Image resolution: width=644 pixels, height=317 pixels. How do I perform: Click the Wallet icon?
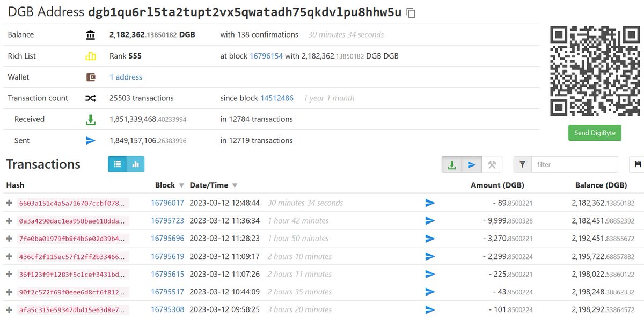pyautogui.click(x=91, y=77)
